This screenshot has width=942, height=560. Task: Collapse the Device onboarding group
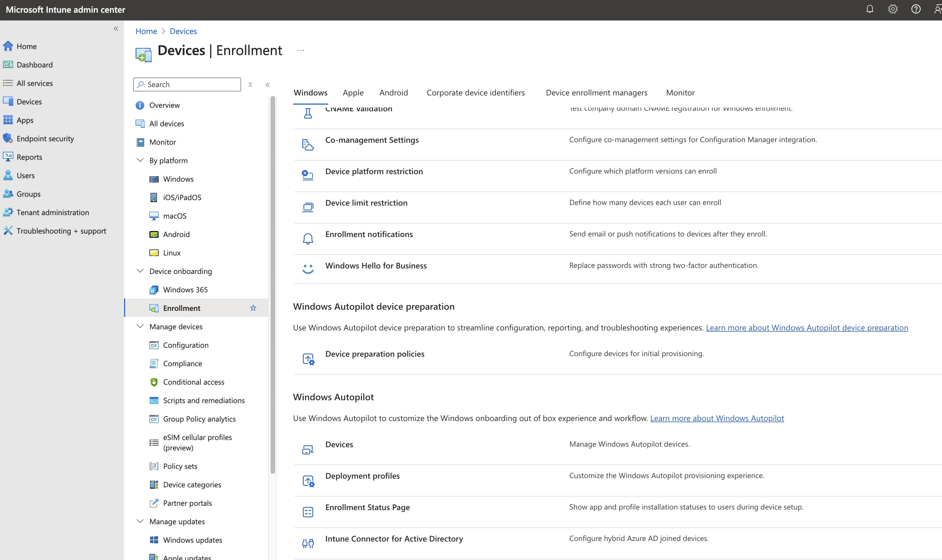140,271
